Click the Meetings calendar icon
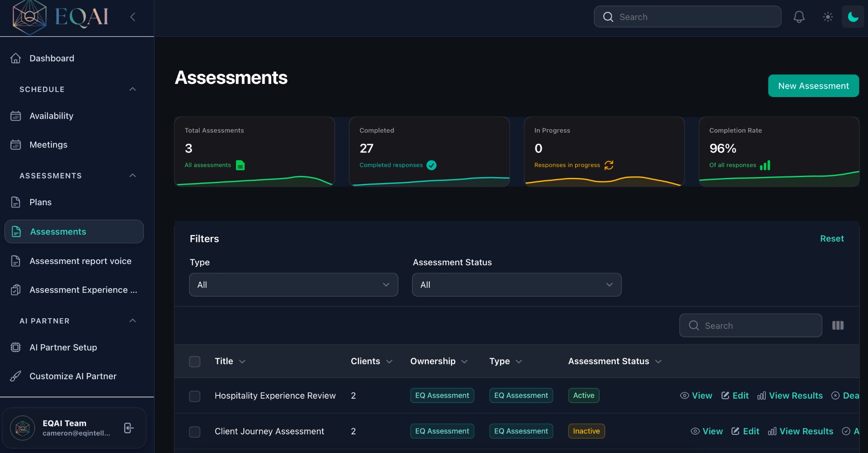 (16, 145)
